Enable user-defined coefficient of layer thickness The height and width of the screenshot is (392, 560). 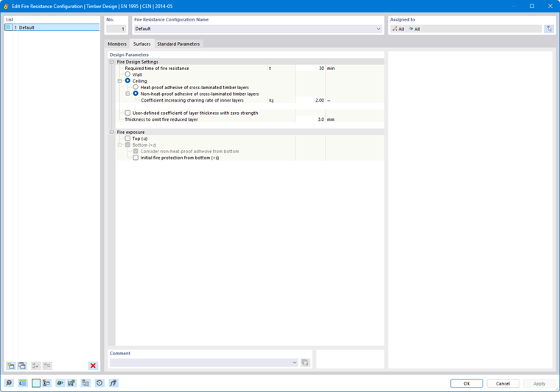tap(127, 113)
